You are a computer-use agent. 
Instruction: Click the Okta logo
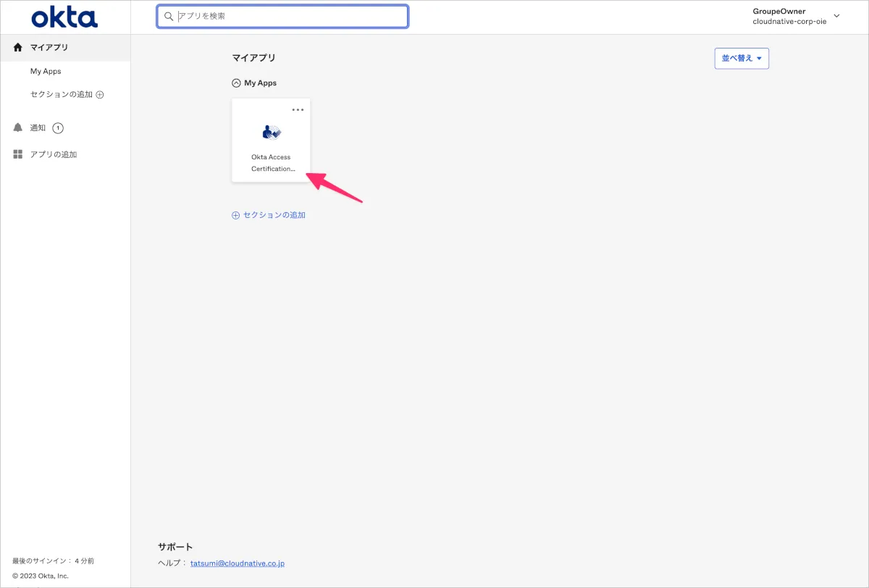[x=64, y=17]
